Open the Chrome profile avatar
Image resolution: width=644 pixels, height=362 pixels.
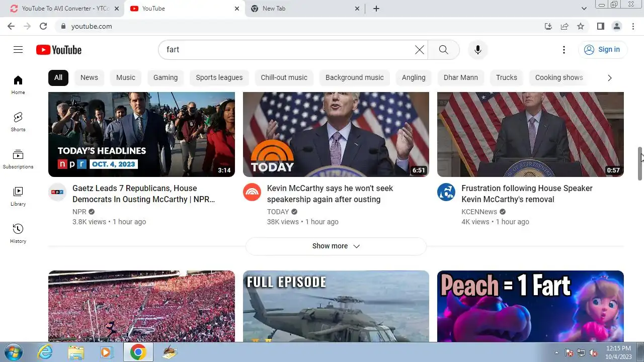click(x=616, y=26)
